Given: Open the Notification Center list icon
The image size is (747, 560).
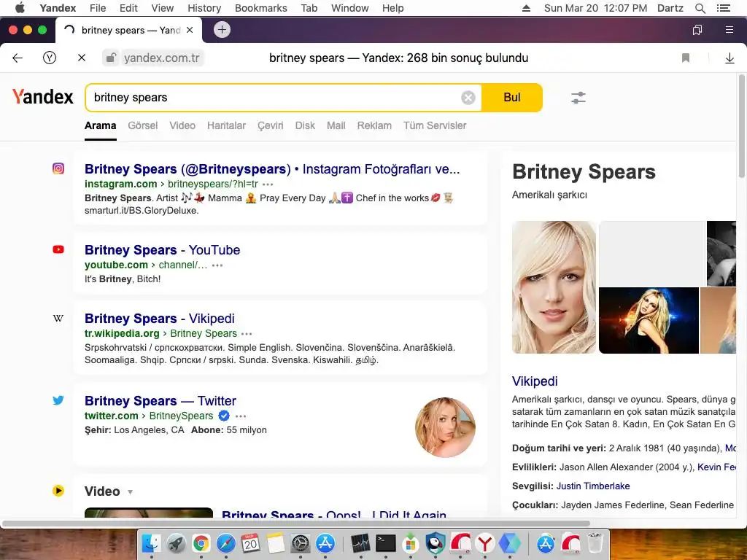Looking at the screenshot, I should pos(723,8).
